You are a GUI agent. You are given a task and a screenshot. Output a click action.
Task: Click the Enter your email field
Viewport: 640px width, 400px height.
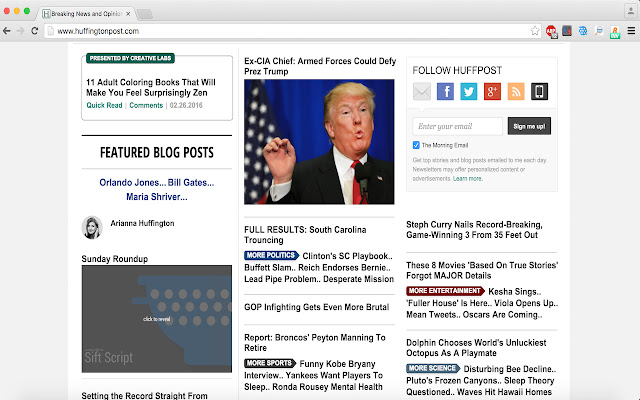458,126
